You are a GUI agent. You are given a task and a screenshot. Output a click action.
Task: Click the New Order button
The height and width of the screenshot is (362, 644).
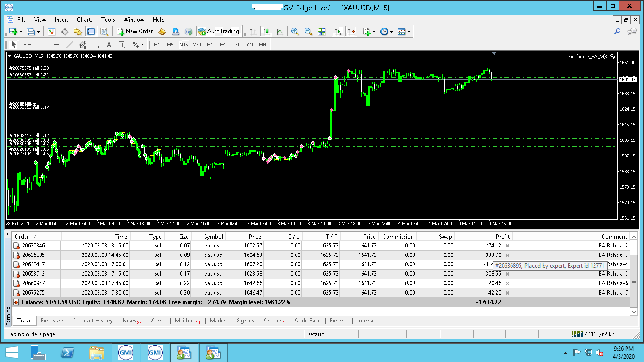tap(135, 32)
